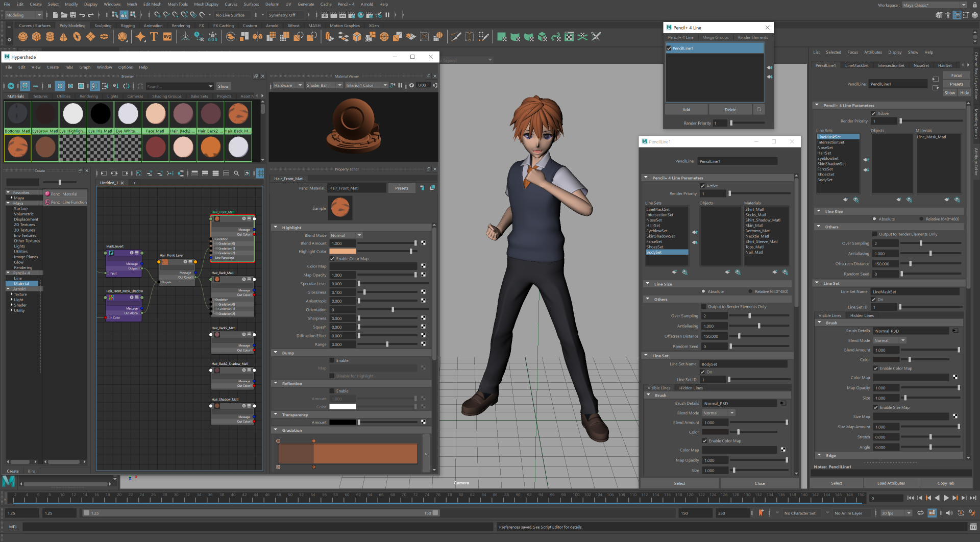Collapse the Arnold category in Create panel

(x=8, y=289)
